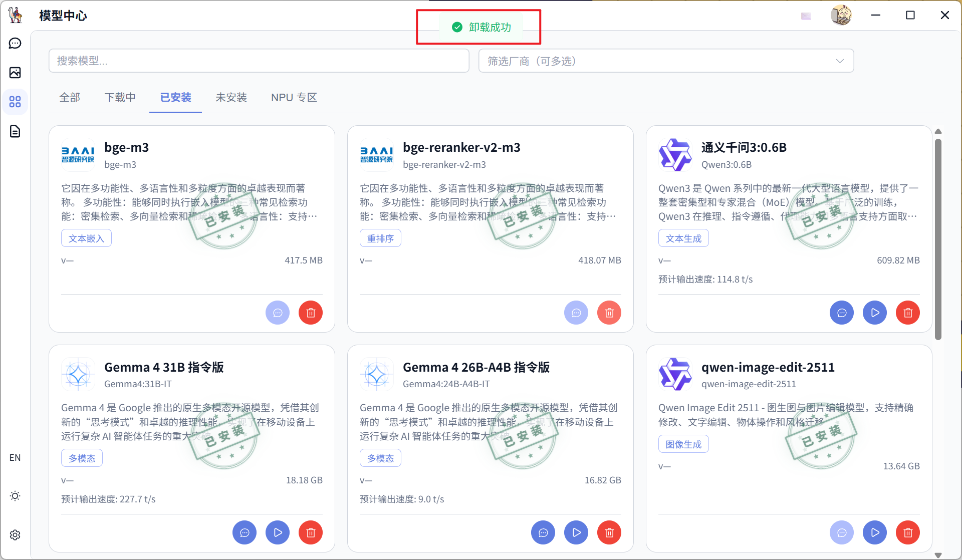
Task: Click the 文本生成 tag on 通义千问
Action: [x=683, y=238]
